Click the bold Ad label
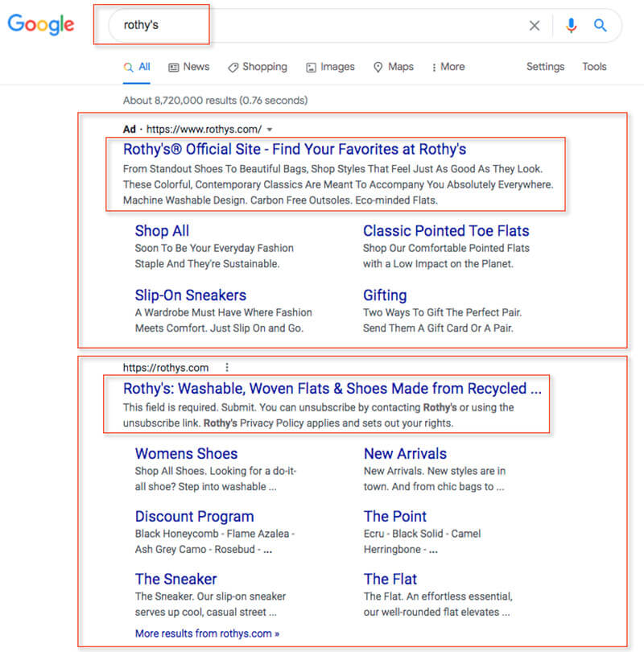644x652 pixels. (130, 130)
